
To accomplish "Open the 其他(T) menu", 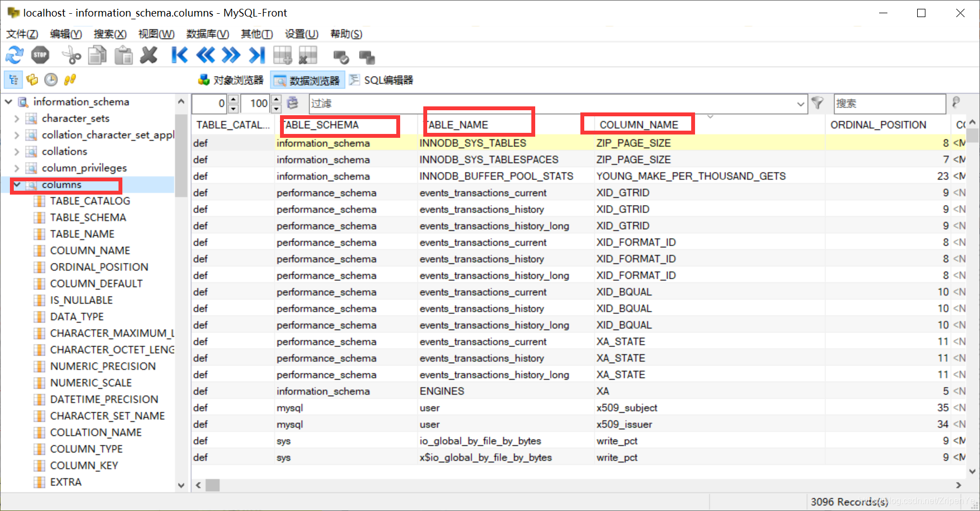I will coord(257,34).
